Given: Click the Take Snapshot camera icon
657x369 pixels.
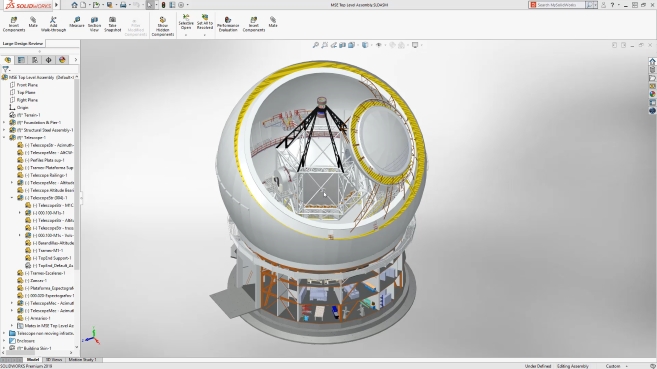Looking at the screenshot, I should [x=112, y=24].
